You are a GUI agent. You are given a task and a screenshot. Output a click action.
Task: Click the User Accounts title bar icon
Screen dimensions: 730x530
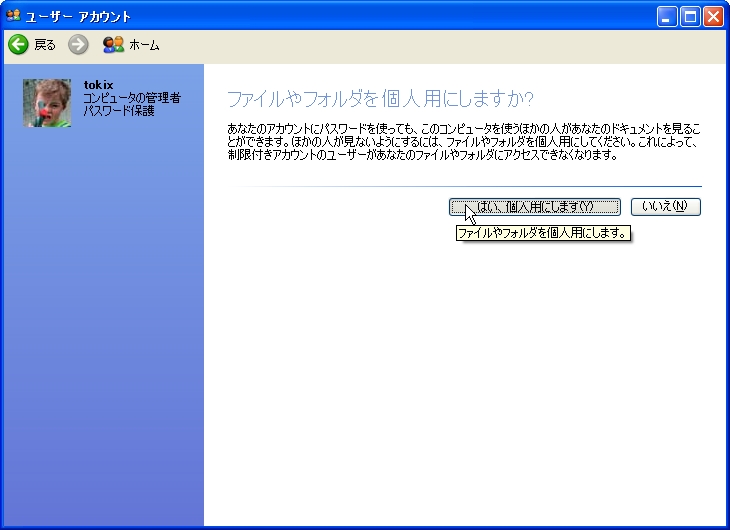pyautogui.click(x=13, y=16)
